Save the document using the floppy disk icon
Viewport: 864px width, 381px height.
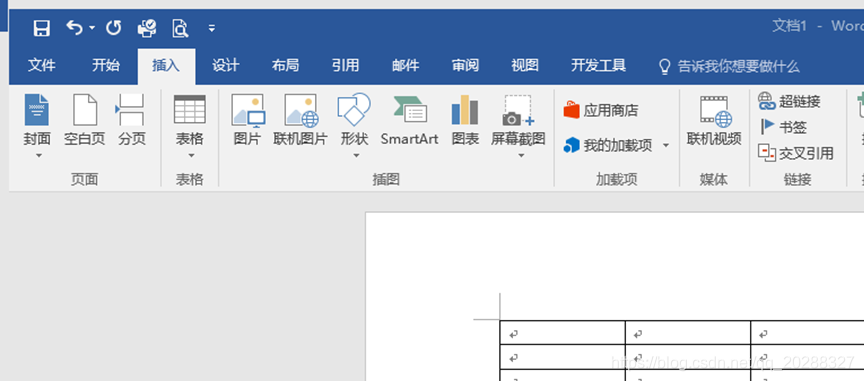tap(42, 28)
